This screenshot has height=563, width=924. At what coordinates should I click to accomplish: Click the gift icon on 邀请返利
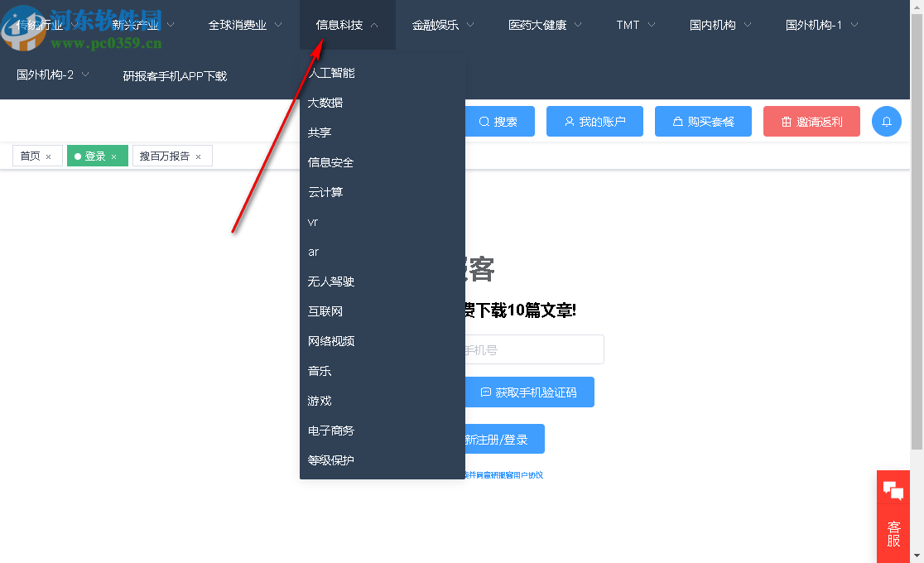785,121
